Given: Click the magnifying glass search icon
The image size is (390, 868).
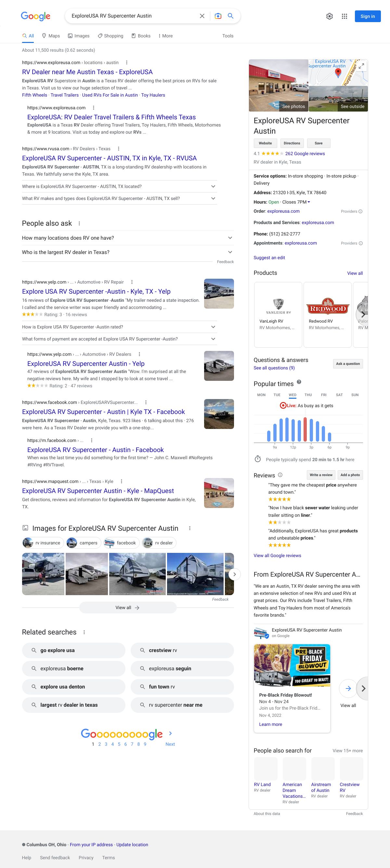Looking at the screenshot, I should tap(231, 16).
